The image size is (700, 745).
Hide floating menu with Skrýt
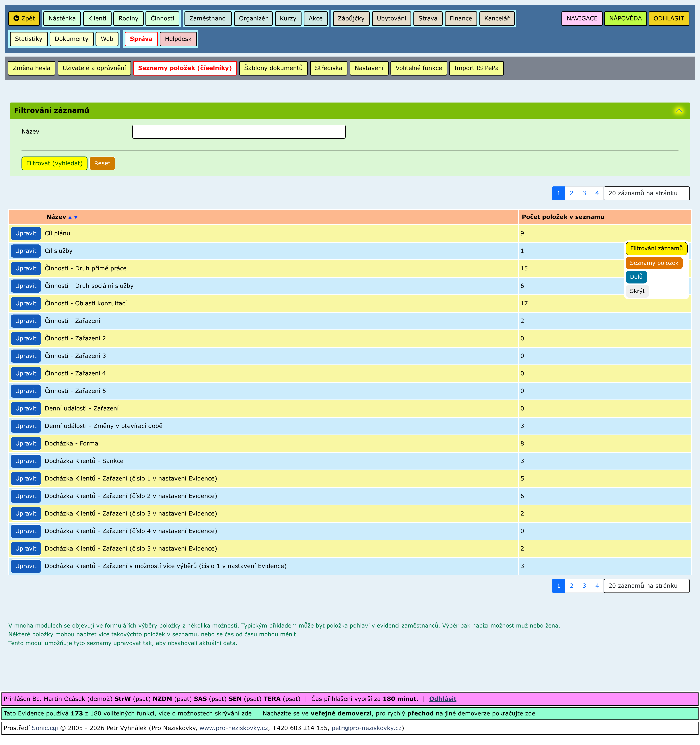click(637, 291)
